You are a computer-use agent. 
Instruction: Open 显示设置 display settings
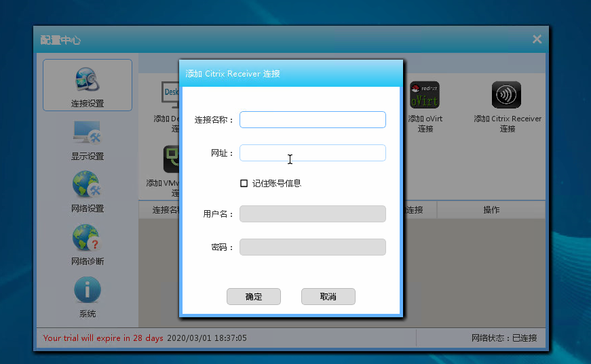point(88,140)
